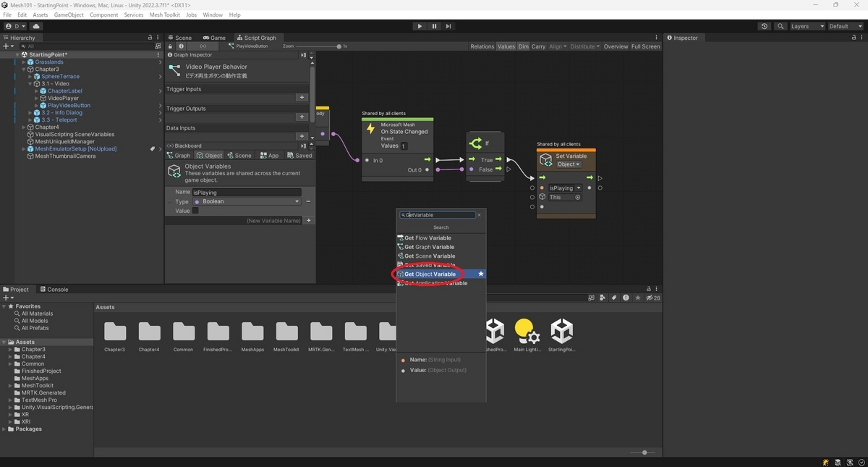Image resolution: width=868 pixels, height=467 pixels.
Task: Open the Default layout dropdown
Action: pos(846,26)
